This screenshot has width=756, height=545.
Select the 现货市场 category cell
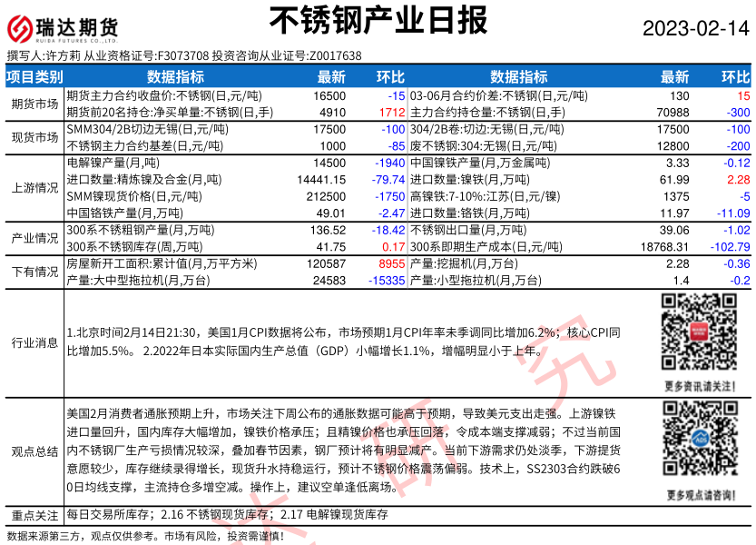tap(34, 137)
